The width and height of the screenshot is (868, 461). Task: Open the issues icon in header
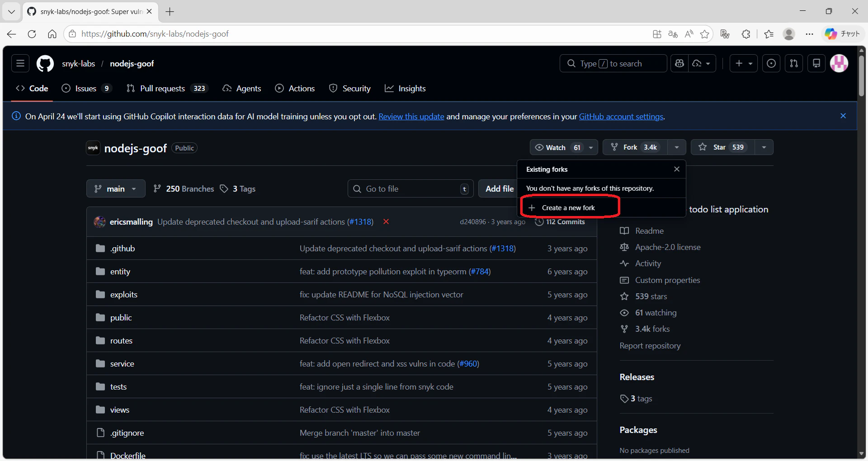point(771,64)
